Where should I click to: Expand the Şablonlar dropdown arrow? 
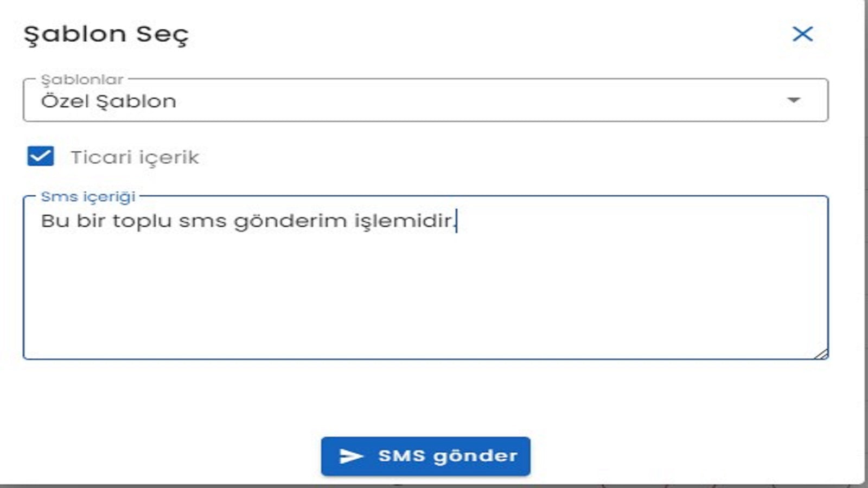[x=794, y=100]
